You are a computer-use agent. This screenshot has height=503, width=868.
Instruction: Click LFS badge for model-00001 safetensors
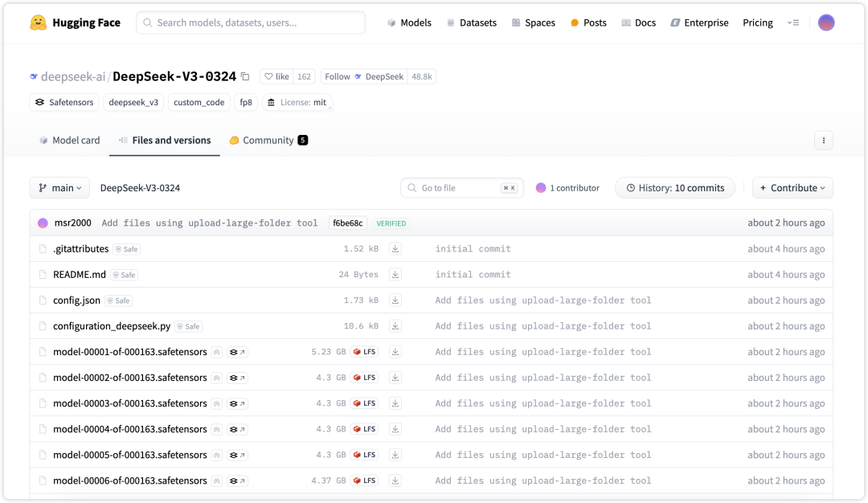364,352
